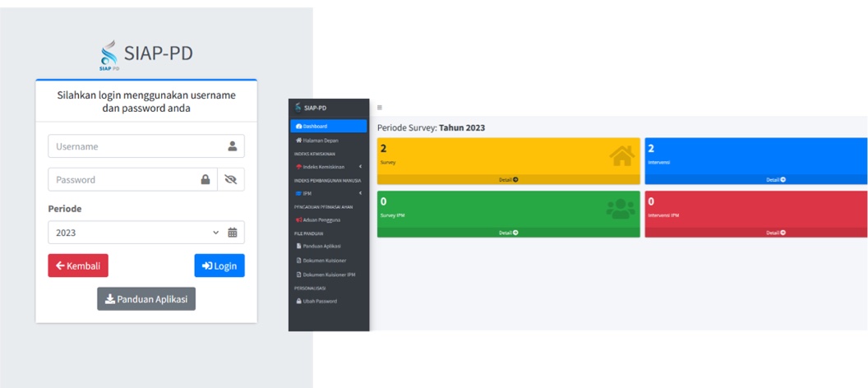
Task: Open Dokumen Kuisioner IPM in sidebar
Action: coord(328,275)
